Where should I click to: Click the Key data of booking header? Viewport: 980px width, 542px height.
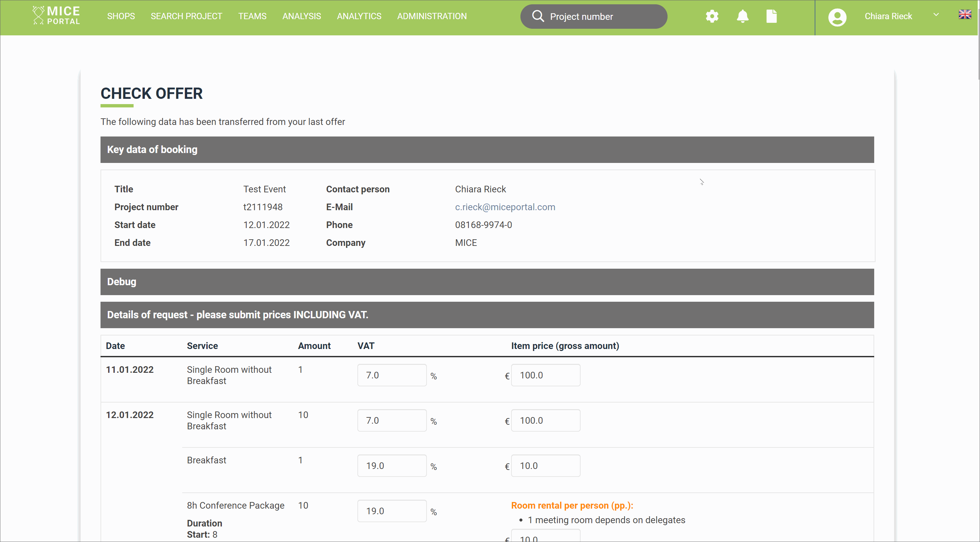pos(487,149)
